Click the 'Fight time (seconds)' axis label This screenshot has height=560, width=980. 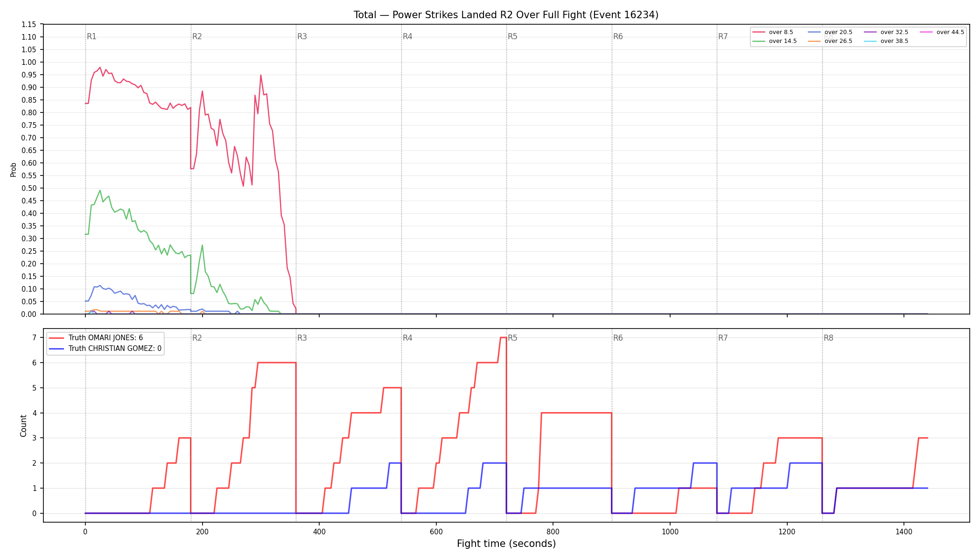point(506,544)
